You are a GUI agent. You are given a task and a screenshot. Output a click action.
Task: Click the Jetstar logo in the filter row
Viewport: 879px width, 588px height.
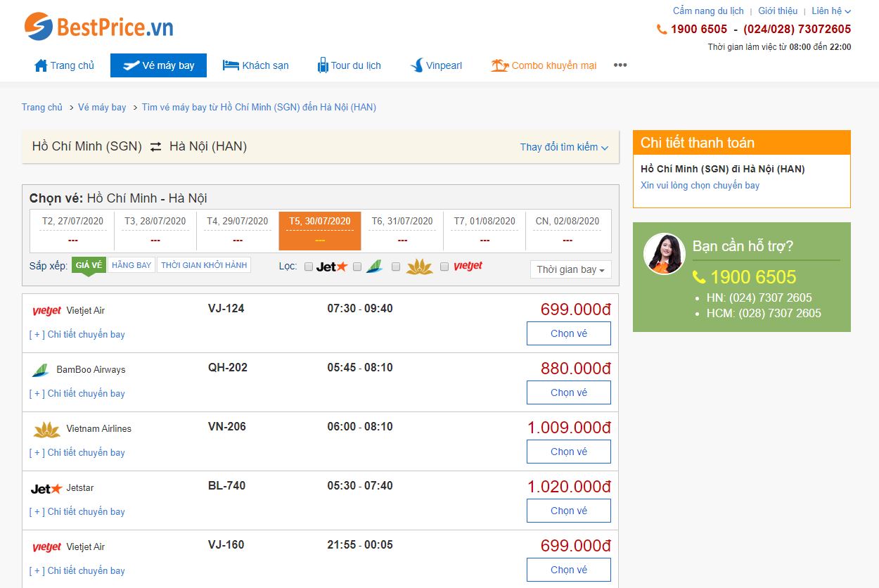(x=332, y=267)
